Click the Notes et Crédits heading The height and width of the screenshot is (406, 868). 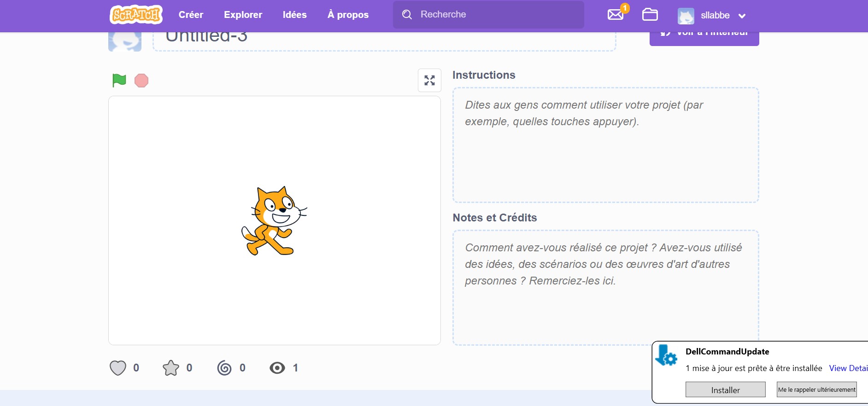tap(495, 218)
